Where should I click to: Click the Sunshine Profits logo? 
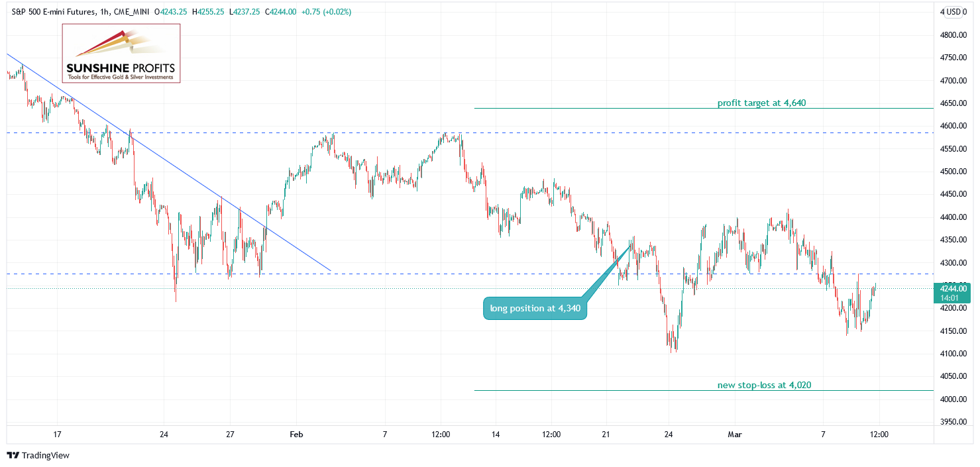coord(121,54)
